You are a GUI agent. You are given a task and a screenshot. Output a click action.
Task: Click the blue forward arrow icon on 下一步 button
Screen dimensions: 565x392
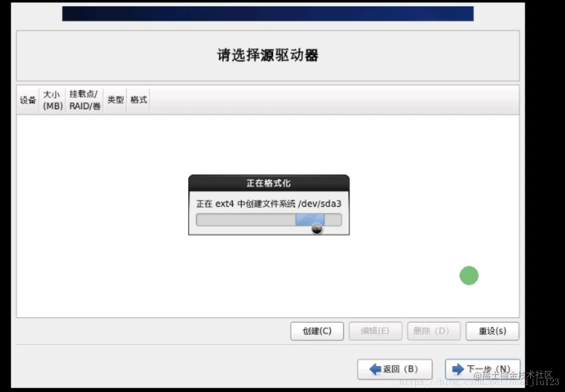pos(459,369)
